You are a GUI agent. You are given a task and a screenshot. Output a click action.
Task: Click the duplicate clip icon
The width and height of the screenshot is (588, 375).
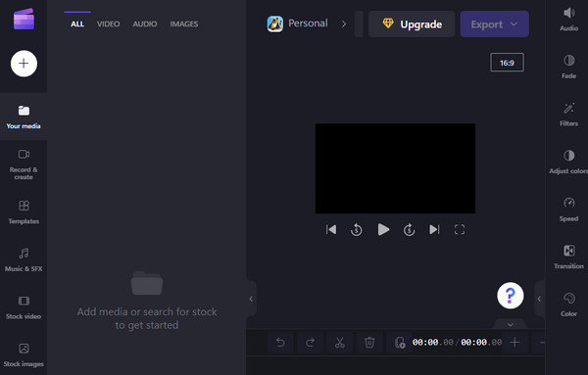click(400, 342)
